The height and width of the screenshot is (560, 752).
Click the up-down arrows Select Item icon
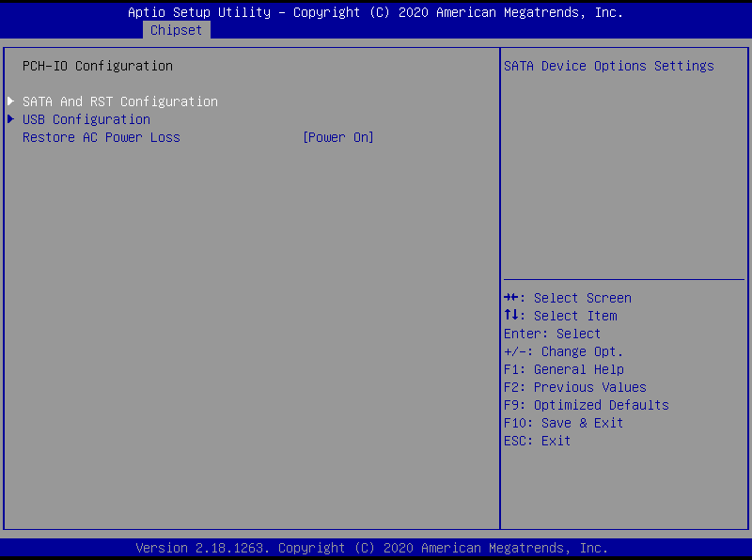click(511, 316)
